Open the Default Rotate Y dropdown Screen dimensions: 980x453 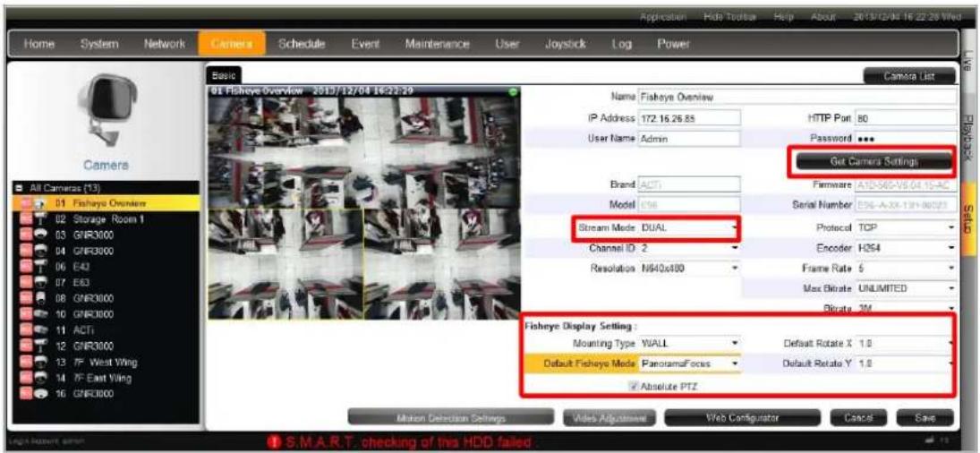pos(906,363)
